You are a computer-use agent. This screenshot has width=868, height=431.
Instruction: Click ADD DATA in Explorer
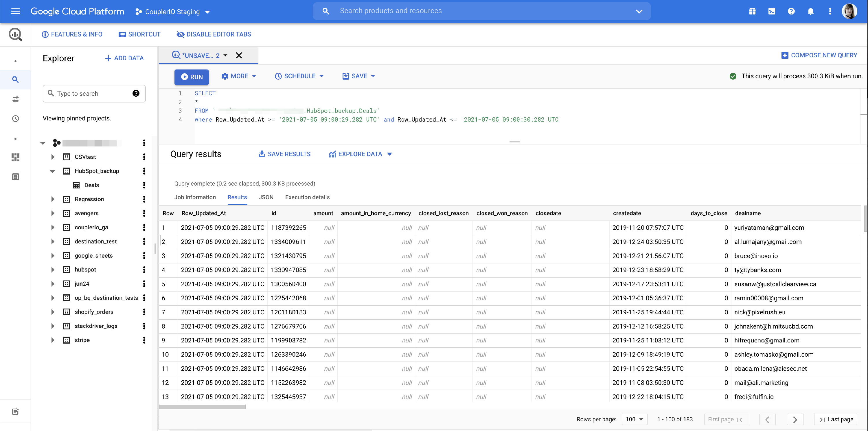click(x=124, y=58)
